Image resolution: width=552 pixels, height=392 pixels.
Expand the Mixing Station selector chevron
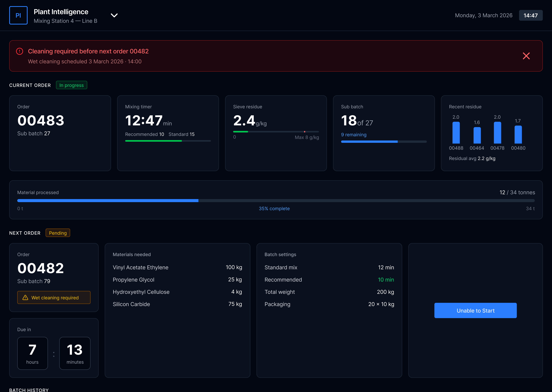point(114,16)
